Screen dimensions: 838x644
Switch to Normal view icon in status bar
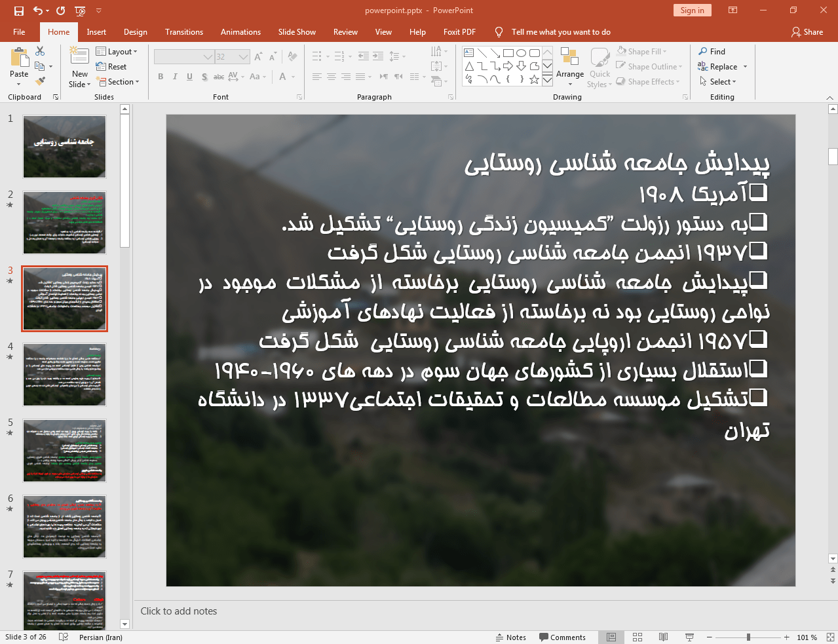[x=611, y=637]
